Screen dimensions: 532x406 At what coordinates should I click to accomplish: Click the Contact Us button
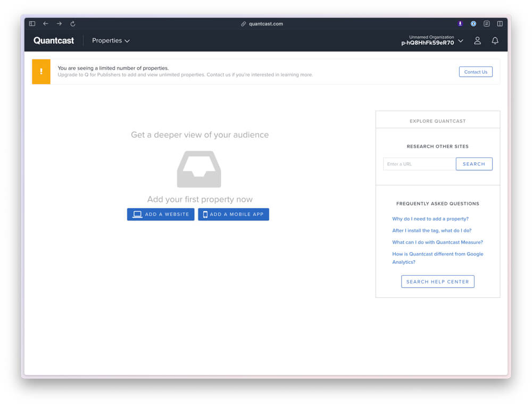tap(475, 72)
